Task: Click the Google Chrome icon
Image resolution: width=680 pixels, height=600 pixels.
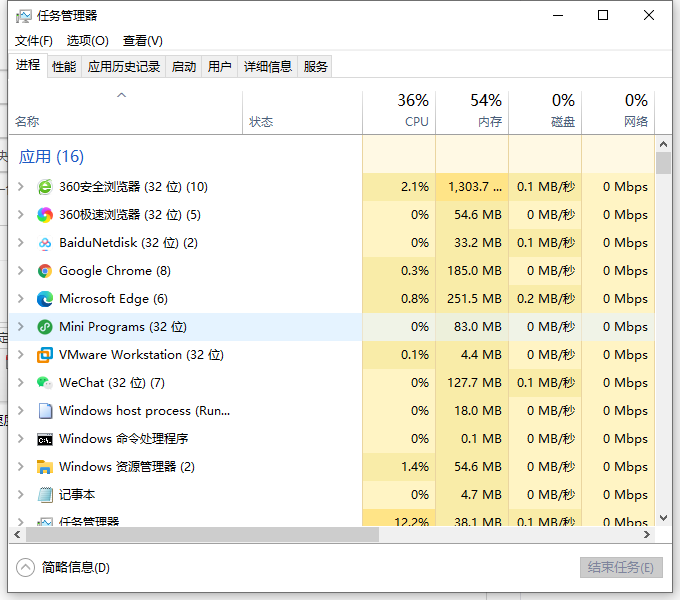Action: point(45,271)
